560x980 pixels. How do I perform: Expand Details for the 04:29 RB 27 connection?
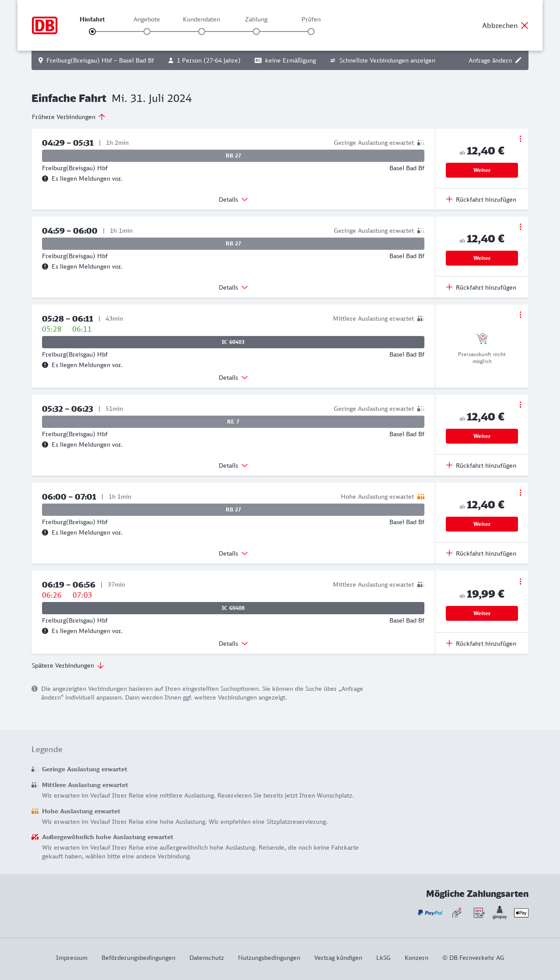pos(233,199)
